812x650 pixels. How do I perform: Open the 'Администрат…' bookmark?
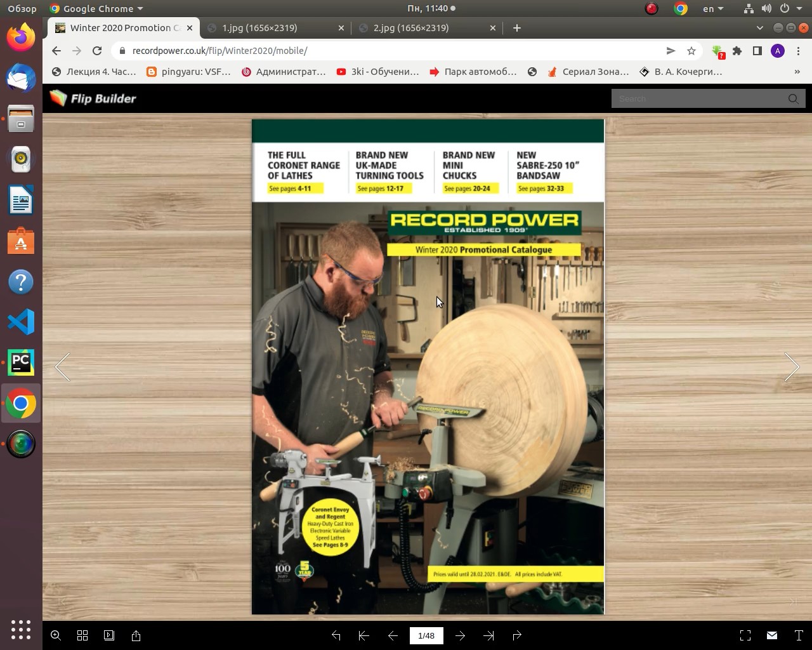(x=284, y=72)
